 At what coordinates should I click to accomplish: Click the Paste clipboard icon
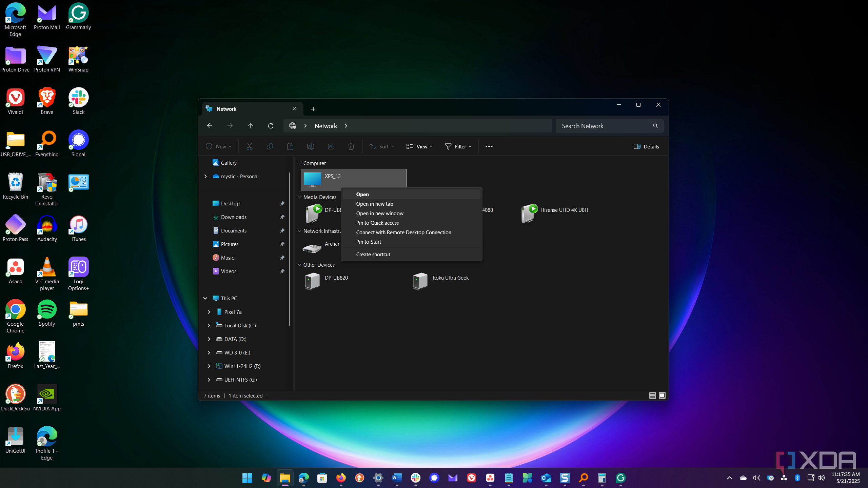click(x=290, y=146)
